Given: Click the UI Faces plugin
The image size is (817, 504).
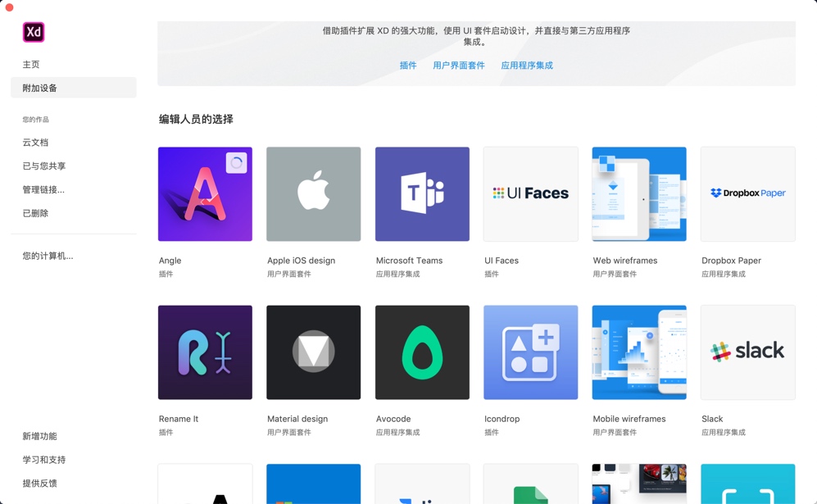Looking at the screenshot, I should coord(530,193).
